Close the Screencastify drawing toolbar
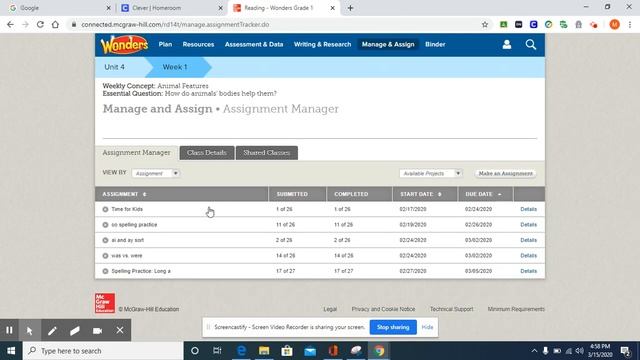This screenshot has width=640, height=360. coord(120,330)
